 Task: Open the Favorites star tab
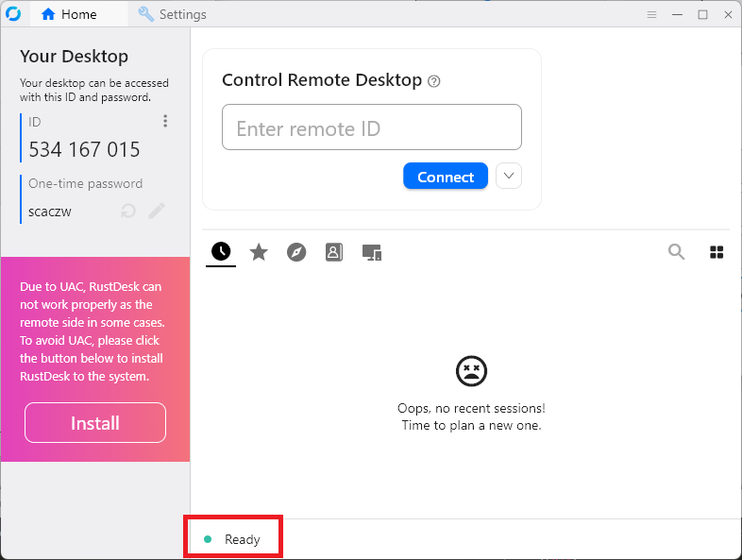[259, 252]
